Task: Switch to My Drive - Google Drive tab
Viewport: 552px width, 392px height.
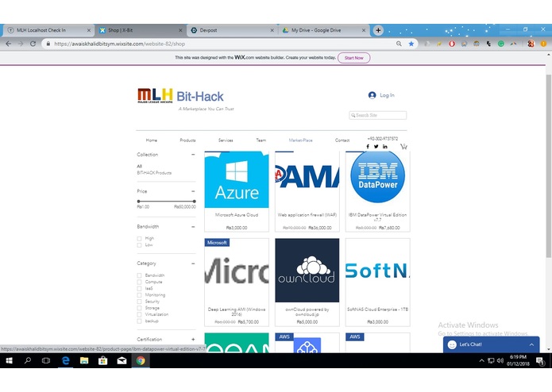Action: [x=324, y=30]
